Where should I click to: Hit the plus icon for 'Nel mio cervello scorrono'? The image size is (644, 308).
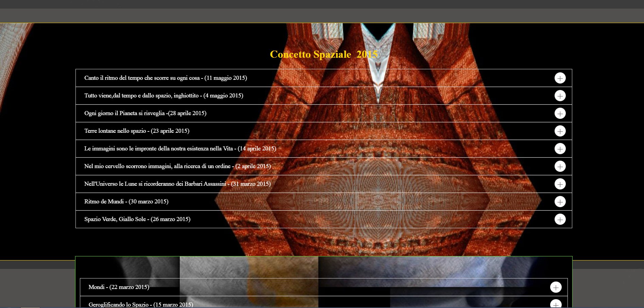point(560,166)
